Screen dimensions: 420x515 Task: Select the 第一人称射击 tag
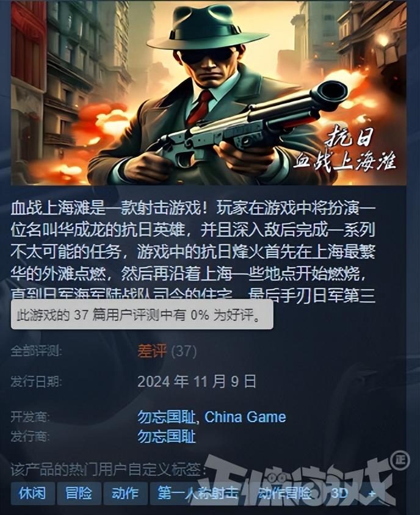click(x=198, y=493)
